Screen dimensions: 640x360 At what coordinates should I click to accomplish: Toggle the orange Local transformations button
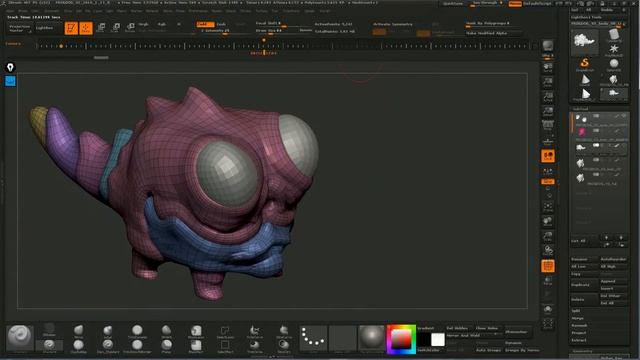548,156
